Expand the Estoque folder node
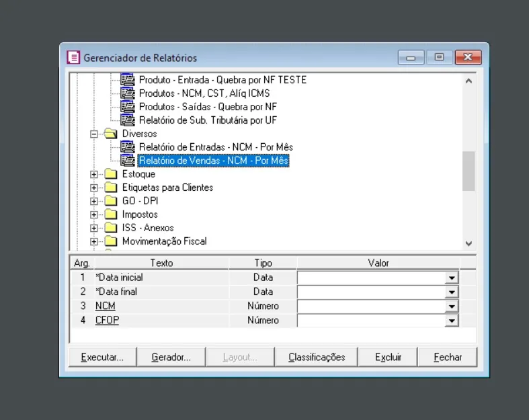Viewport: 529px width, 420px height. coord(94,175)
